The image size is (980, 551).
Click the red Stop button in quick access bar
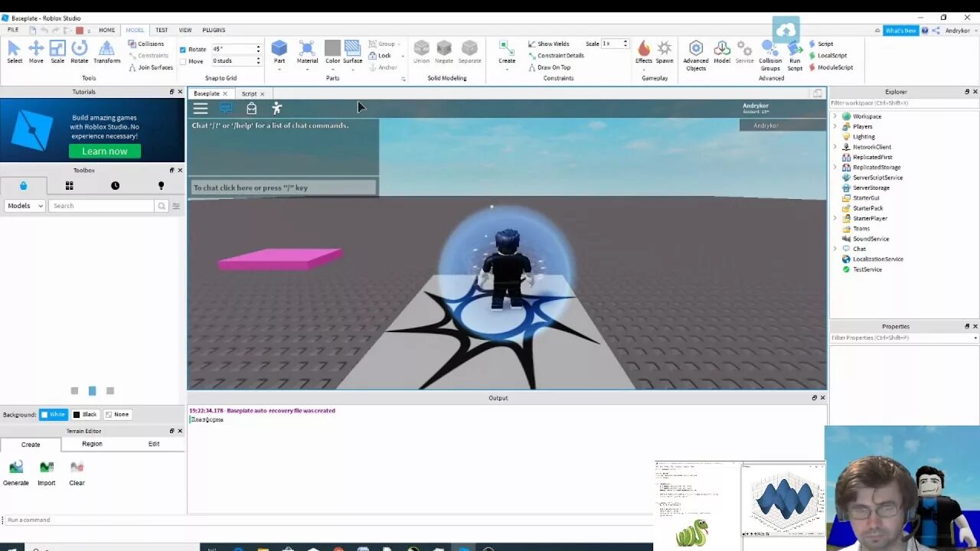80,31
